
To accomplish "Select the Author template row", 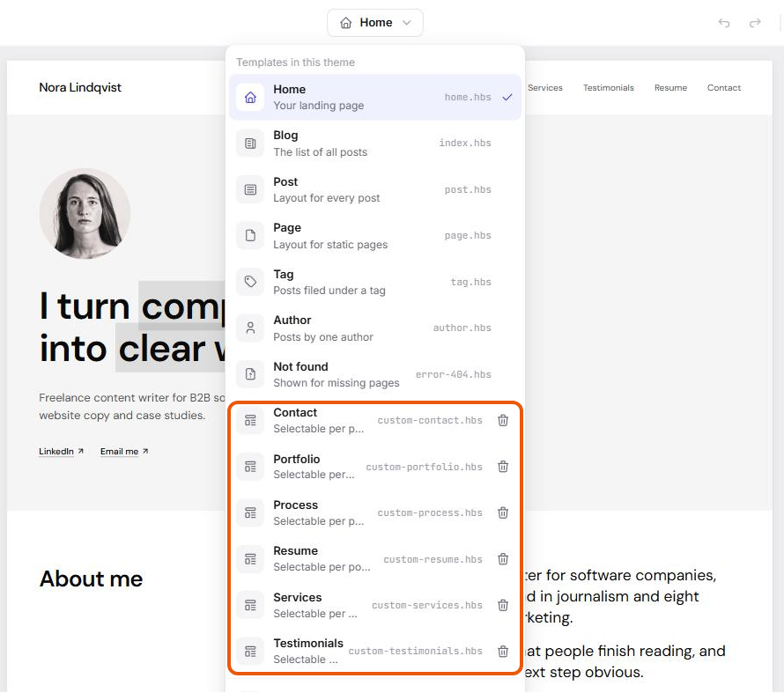I will [x=375, y=328].
